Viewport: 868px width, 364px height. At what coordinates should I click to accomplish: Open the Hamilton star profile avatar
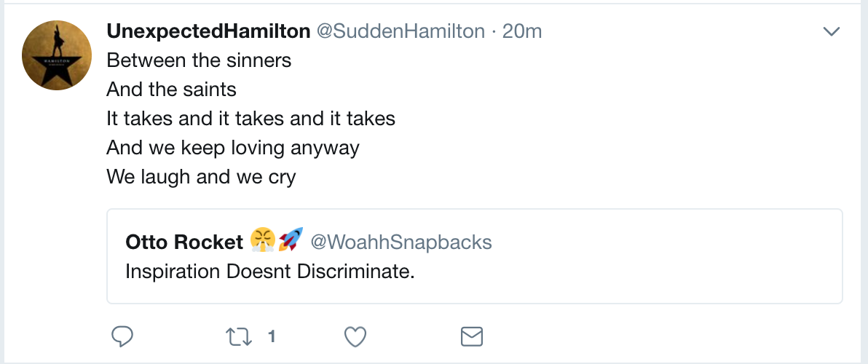coord(56,56)
